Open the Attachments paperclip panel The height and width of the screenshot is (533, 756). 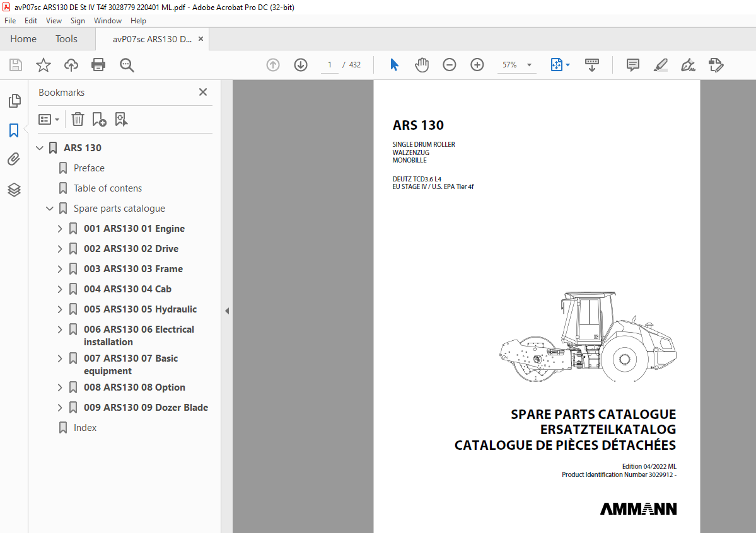(x=14, y=159)
